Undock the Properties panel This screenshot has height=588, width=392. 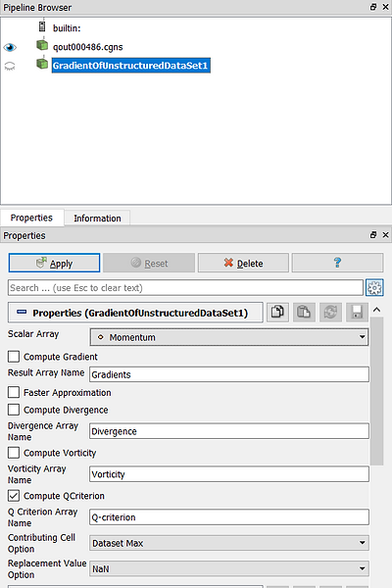click(373, 235)
